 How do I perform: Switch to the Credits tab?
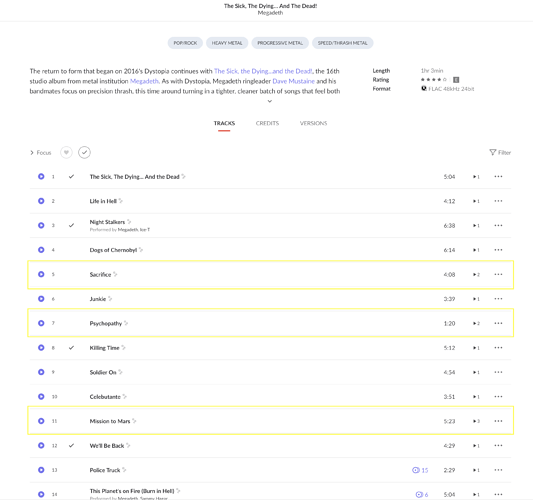[267, 123]
